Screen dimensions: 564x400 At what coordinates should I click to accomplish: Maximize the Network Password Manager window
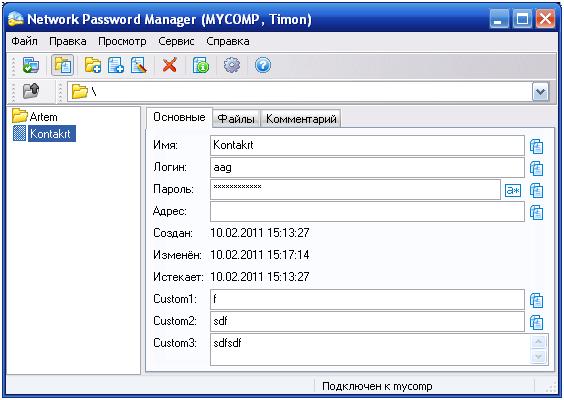[522, 19]
